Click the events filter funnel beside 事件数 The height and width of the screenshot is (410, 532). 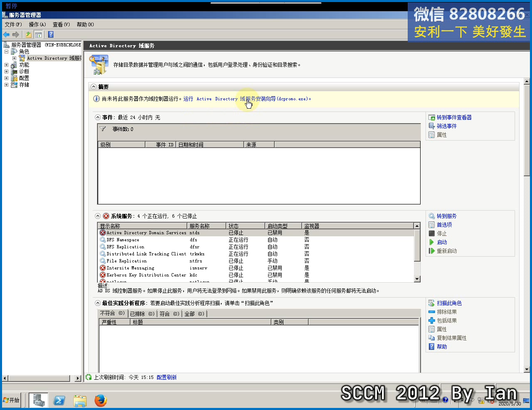tap(103, 129)
